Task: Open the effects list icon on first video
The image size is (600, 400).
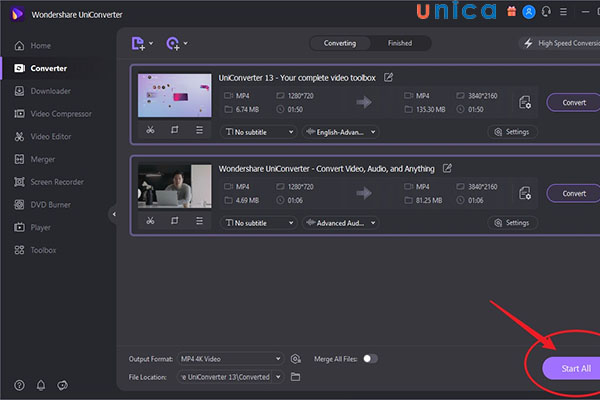Action: pyautogui.click(x=199, y=131)
